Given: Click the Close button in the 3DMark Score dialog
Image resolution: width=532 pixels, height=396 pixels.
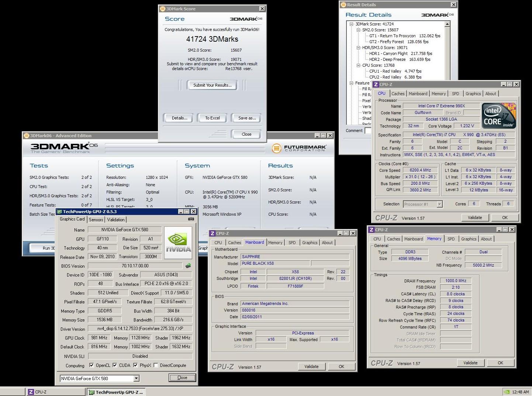Looking at the screenshot, I should (x=246, y=134).
